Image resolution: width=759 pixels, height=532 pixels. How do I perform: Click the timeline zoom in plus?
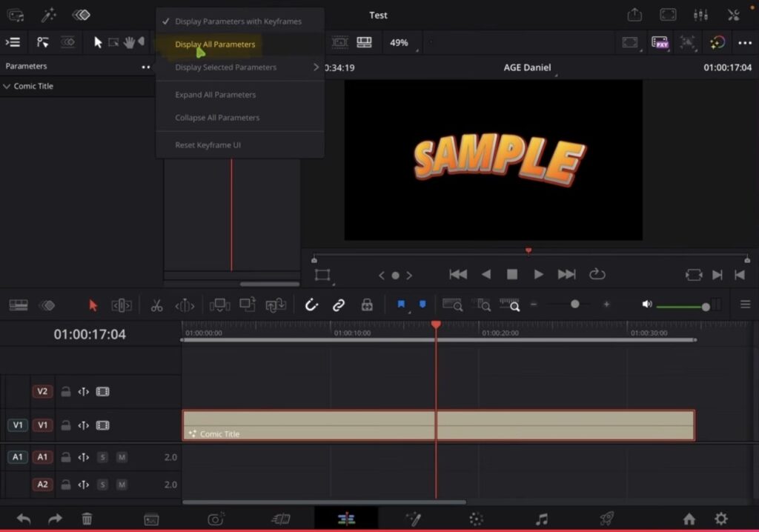pyautogui.click(x=606, y=305)
